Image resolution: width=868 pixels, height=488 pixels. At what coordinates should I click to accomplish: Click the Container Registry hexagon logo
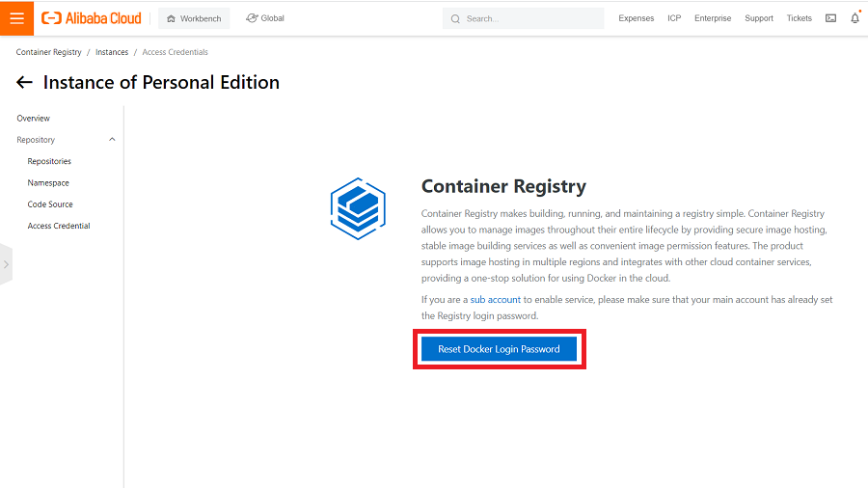click(358, 207)
